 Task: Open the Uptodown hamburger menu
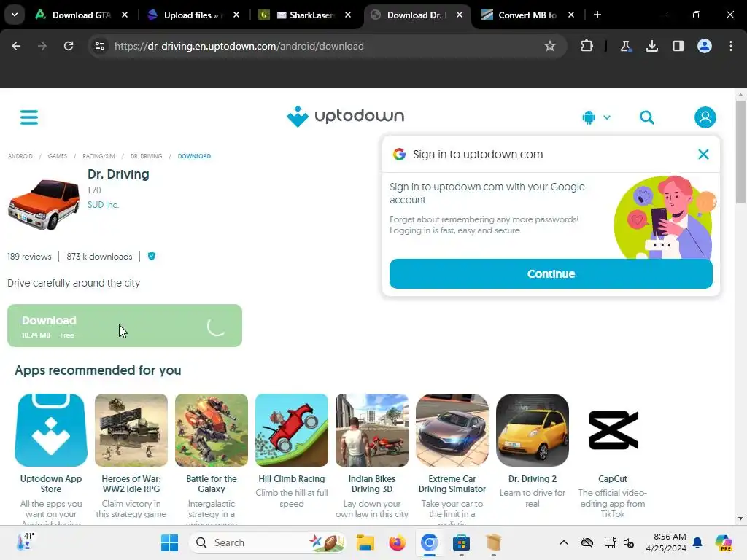(x=29, y=117)
